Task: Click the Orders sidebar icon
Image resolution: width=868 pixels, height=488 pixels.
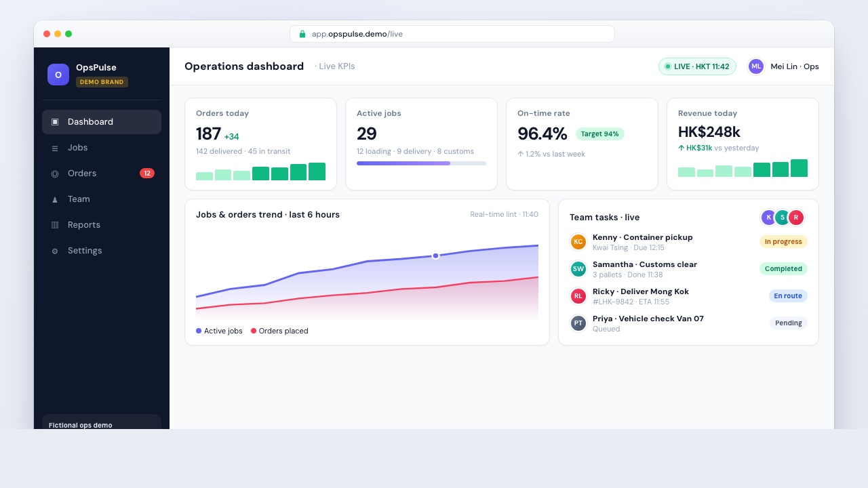Action: pyautogui.click(x=55, y=174)
